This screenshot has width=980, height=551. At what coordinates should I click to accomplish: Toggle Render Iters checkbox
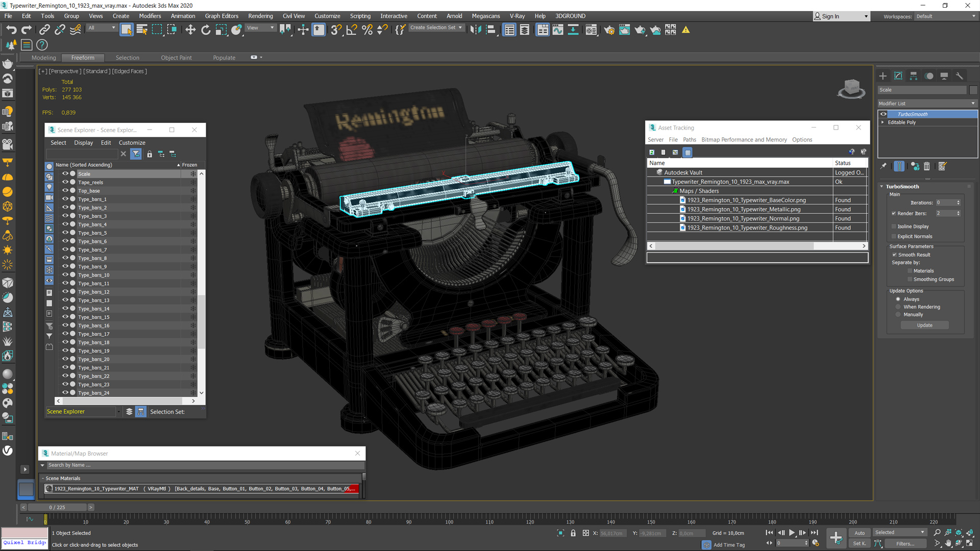coord(894,213)
